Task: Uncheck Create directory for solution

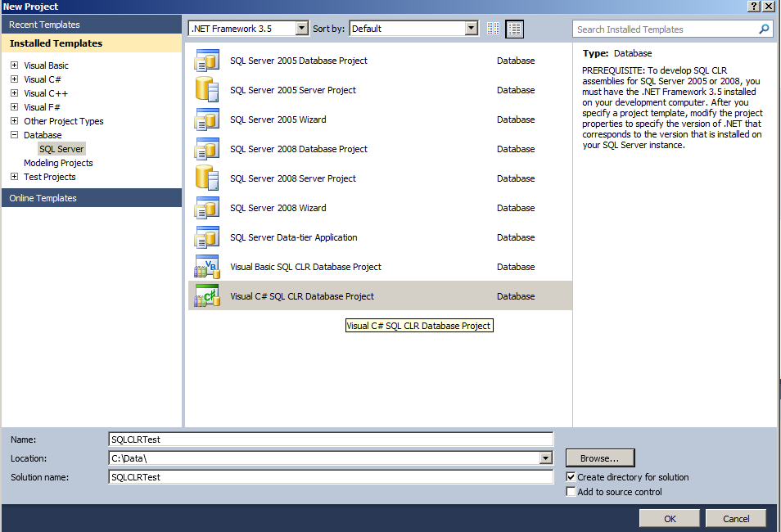Action: 571,477
